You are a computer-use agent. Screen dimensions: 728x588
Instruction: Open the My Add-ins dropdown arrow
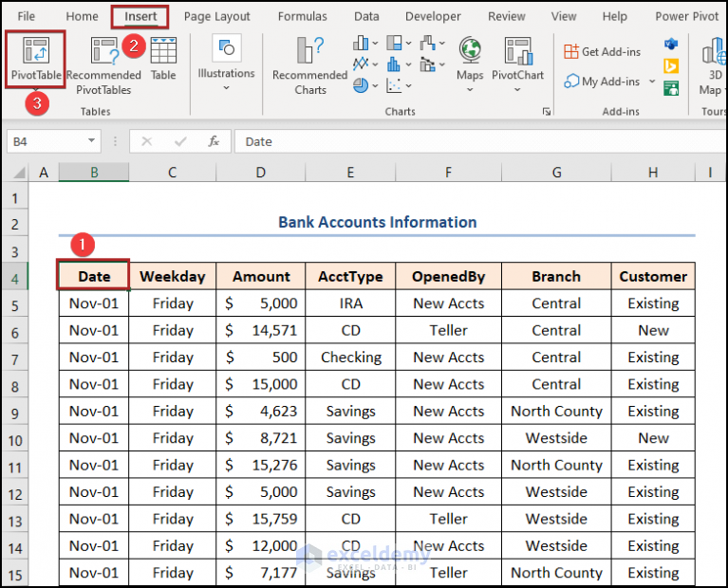652,82
